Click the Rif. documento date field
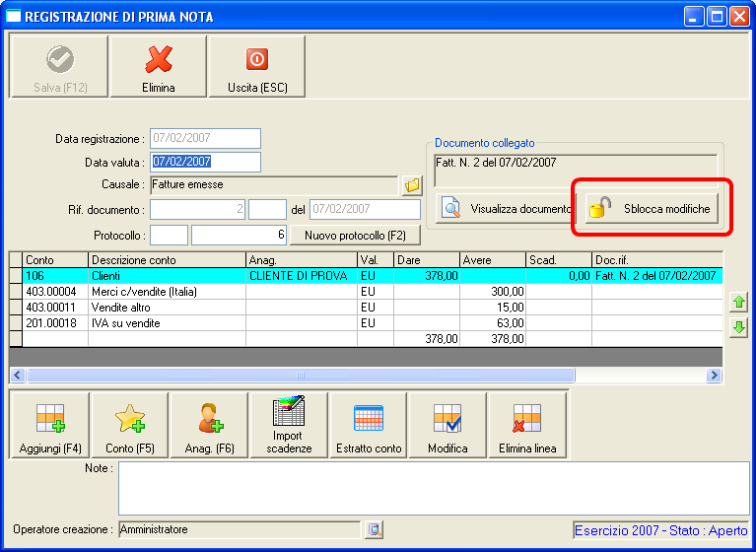The image size is (756, 552). [x=365, y=210]
